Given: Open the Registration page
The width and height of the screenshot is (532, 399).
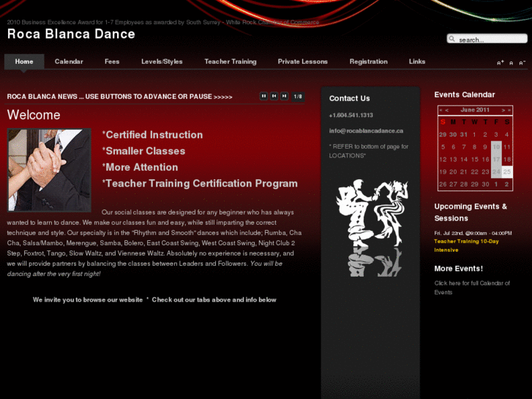Looking at the screenshot, I should pyautogui.click(x=369, y=61).
